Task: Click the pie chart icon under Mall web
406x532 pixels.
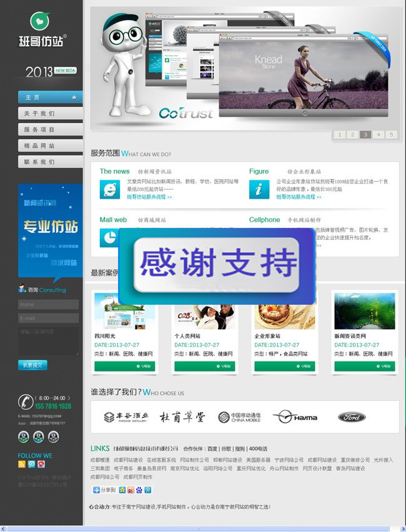Action: pos(109,237)
